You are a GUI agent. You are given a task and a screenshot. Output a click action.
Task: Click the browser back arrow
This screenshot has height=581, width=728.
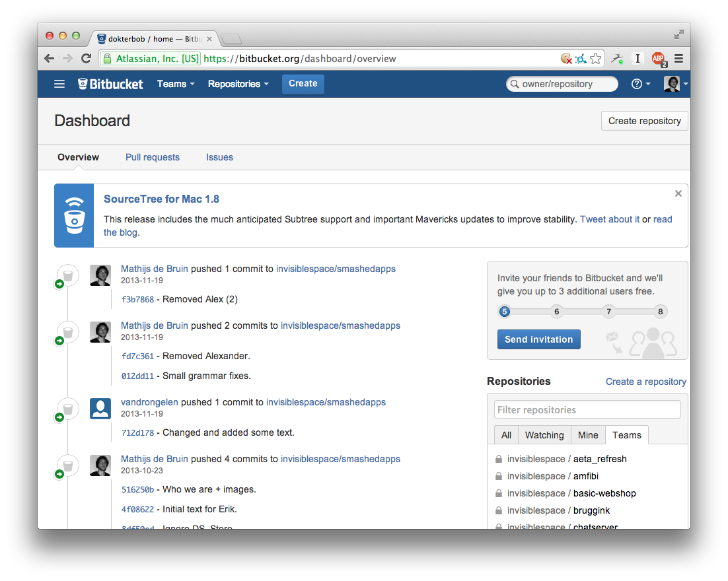[50, 59]
